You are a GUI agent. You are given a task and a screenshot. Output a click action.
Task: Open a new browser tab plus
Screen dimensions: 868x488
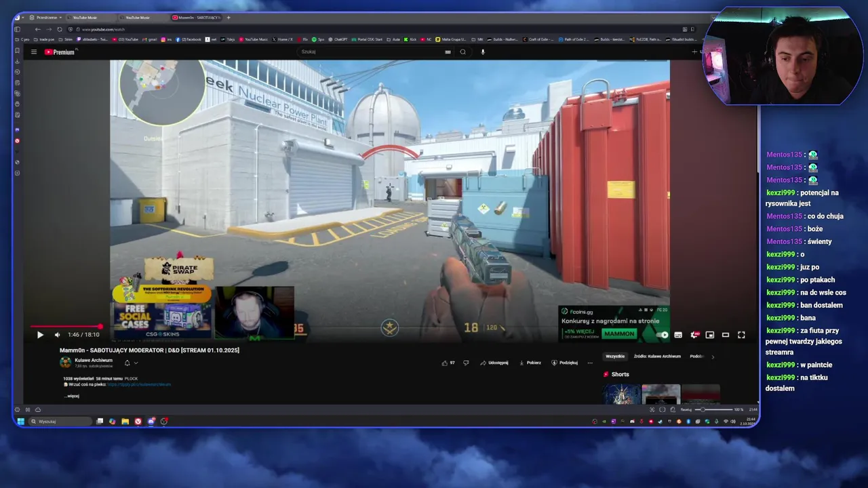tap(229, 18)
